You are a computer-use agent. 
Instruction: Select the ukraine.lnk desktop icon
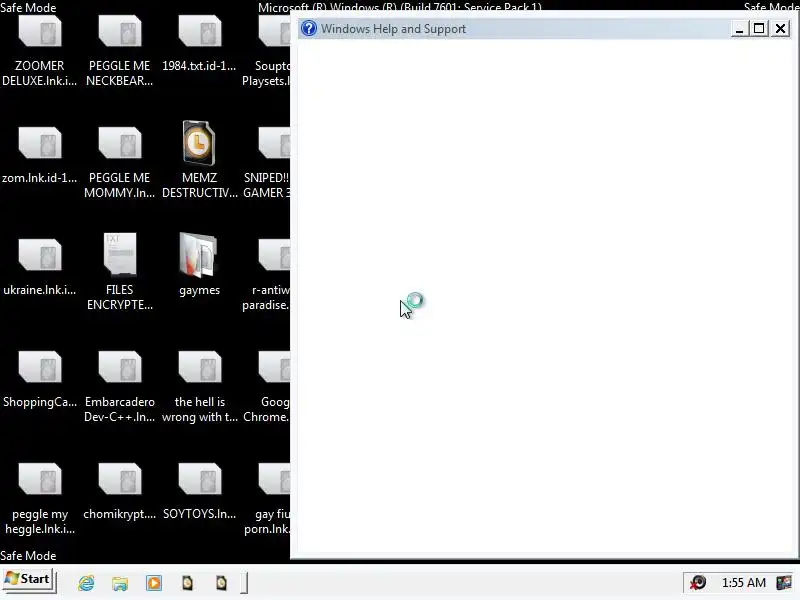tap(40, 255)
